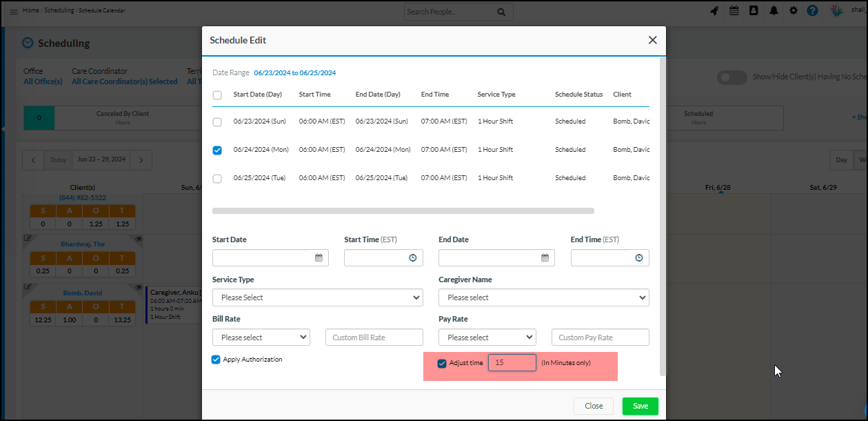Expand the Service Type dropdown

pos(317,297)
